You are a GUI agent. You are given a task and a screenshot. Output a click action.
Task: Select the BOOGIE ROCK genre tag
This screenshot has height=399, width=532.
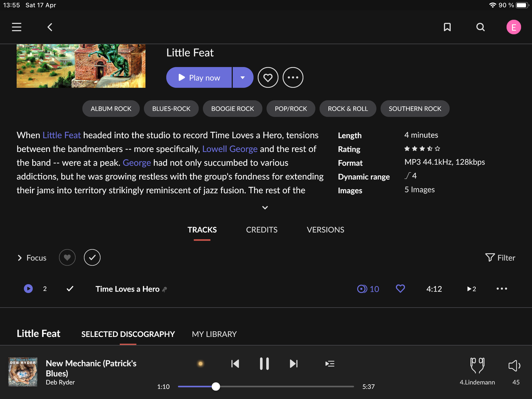point(232,109)
